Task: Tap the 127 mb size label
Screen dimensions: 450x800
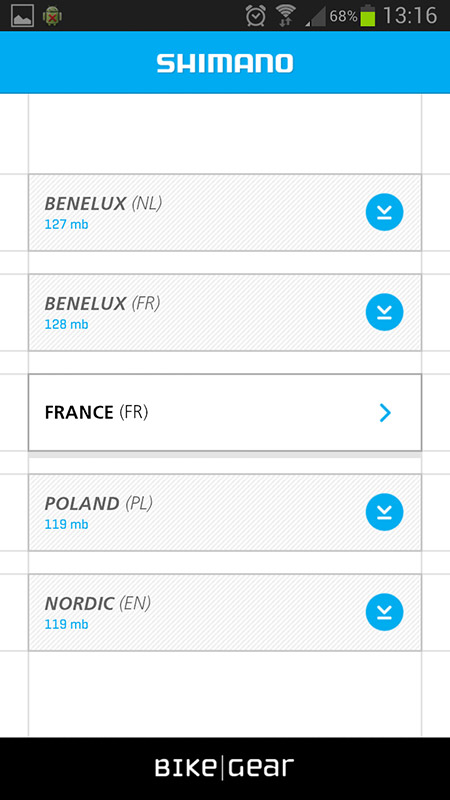Action: coord(66,224)
